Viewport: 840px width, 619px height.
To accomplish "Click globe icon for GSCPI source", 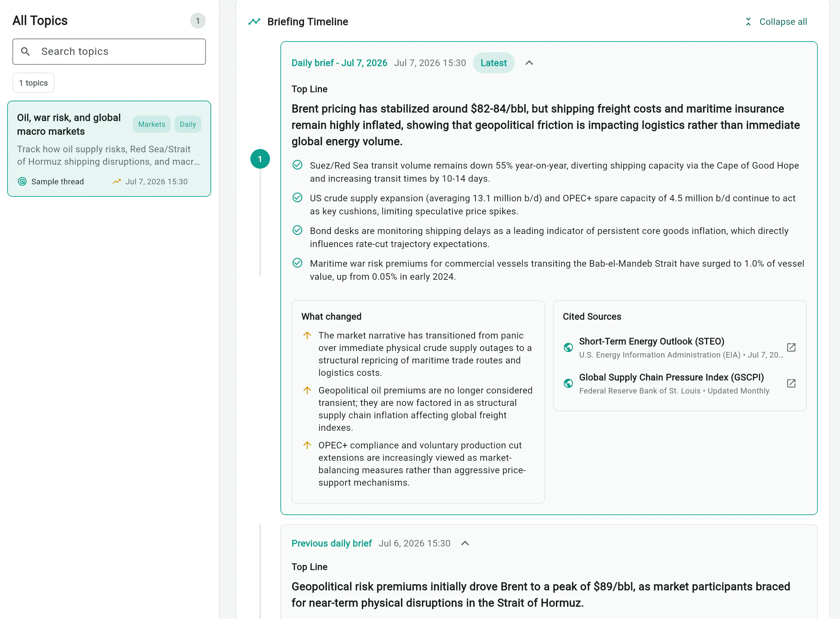I will click(568, 383).
